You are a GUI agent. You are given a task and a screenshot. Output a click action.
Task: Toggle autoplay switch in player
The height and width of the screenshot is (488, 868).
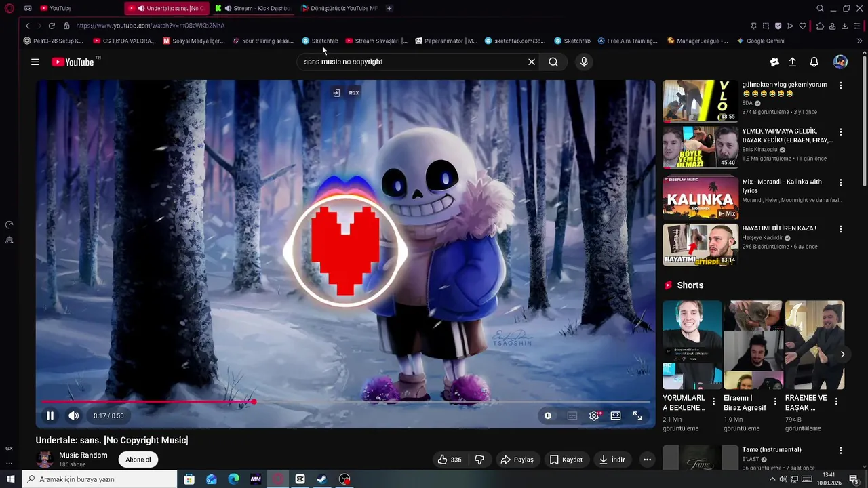click(x=548, y=415)
